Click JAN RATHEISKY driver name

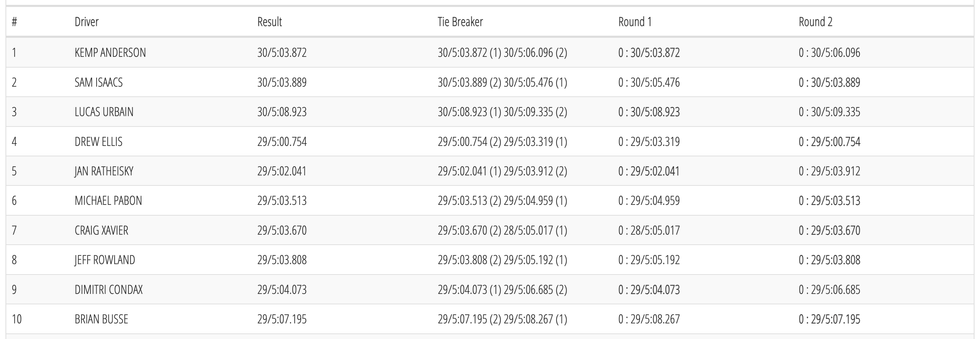pos(104,171)
